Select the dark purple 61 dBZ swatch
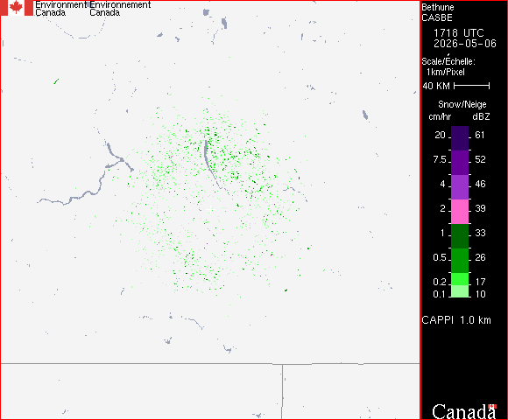Image resolution: width=508 pixels, height=420 pixels. (x=460, y=138)
